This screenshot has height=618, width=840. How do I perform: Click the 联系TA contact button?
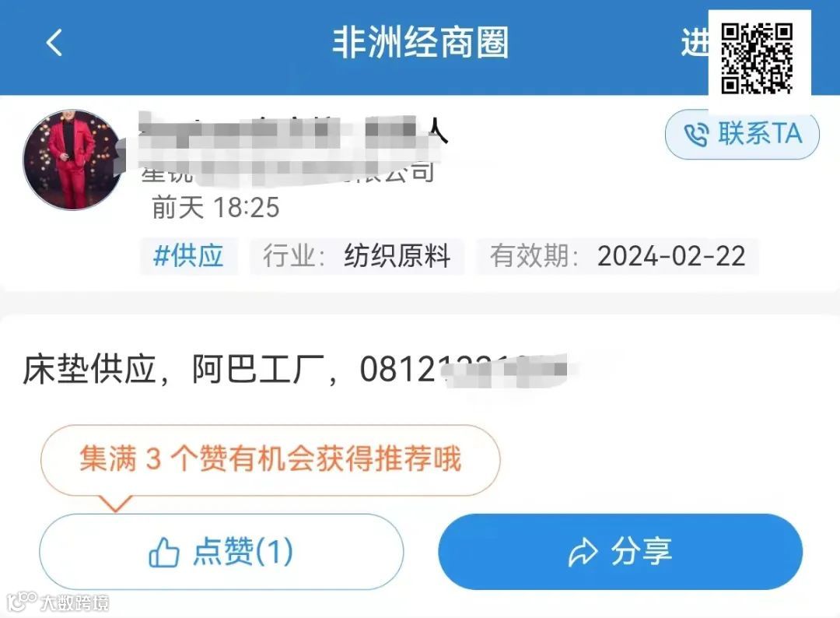tap(742, 135)
